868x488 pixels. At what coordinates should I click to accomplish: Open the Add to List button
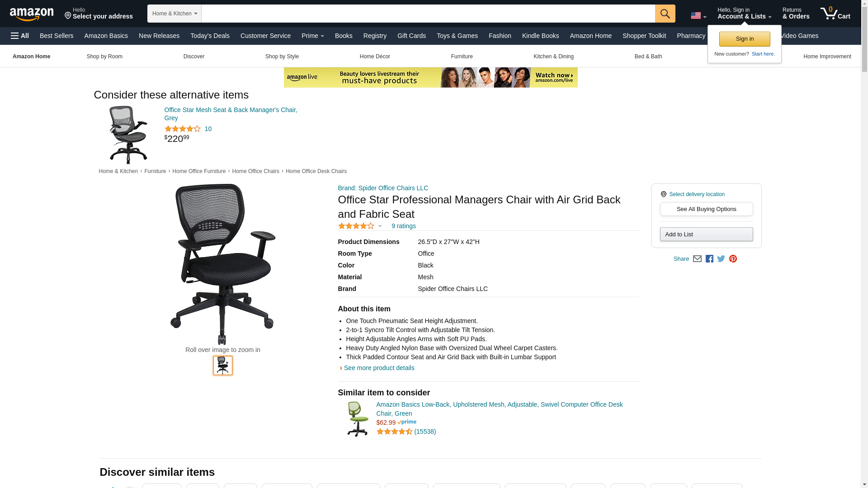tap(706, 234)
